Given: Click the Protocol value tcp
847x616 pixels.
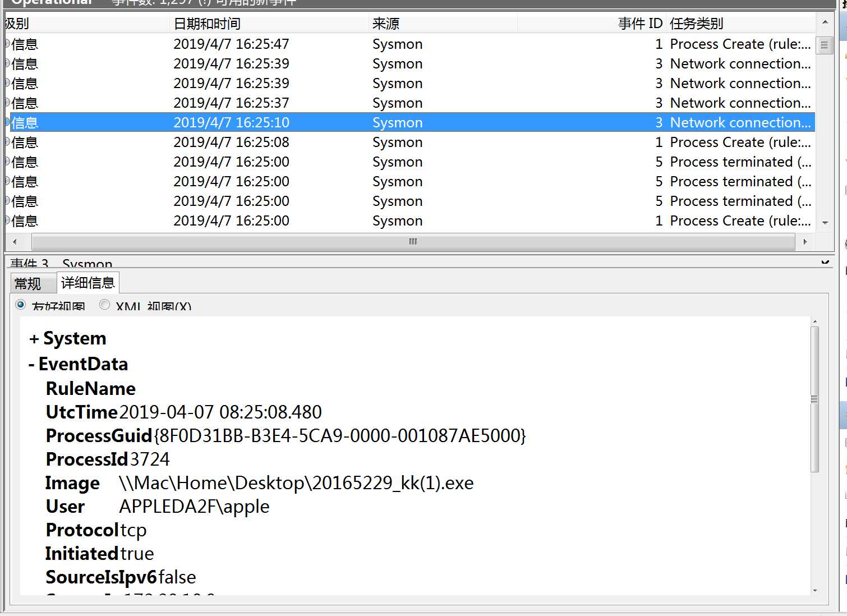Looking at the screenshot, I should pyautogui.click(x=134, y=530).
